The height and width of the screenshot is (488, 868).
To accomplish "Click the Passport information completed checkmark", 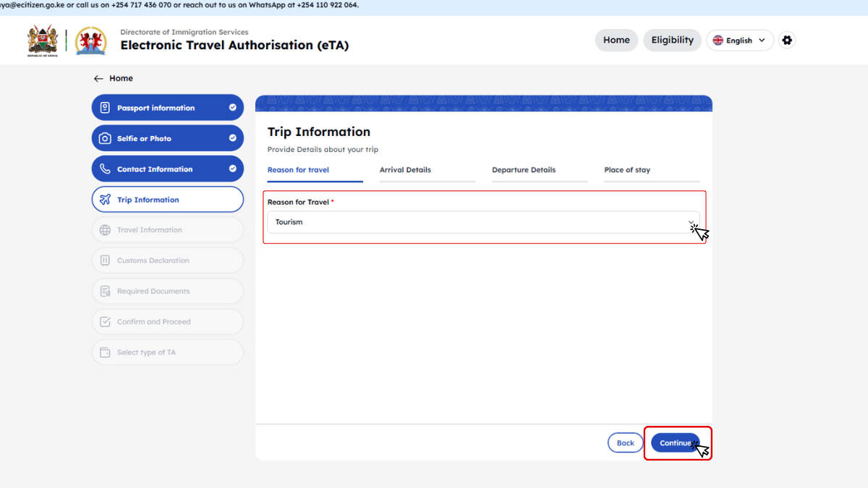I will [x=232, y=108].
